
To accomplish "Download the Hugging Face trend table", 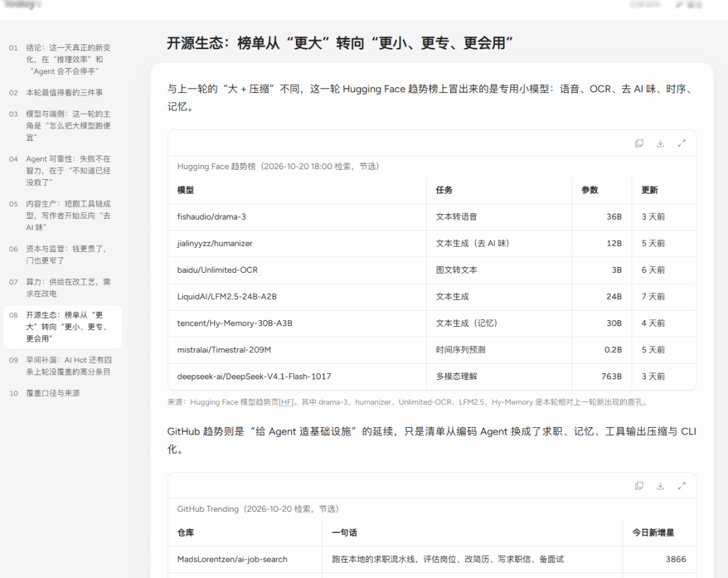I will point(660,143).
